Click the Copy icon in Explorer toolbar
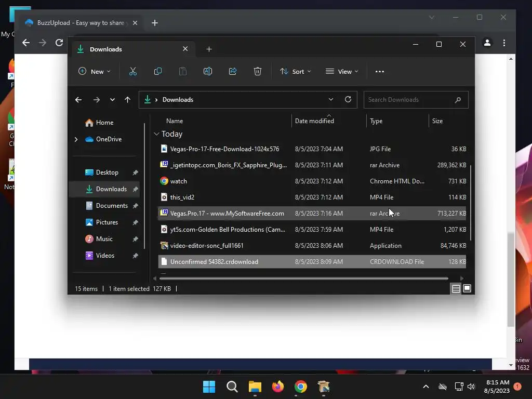 point(158,72)
